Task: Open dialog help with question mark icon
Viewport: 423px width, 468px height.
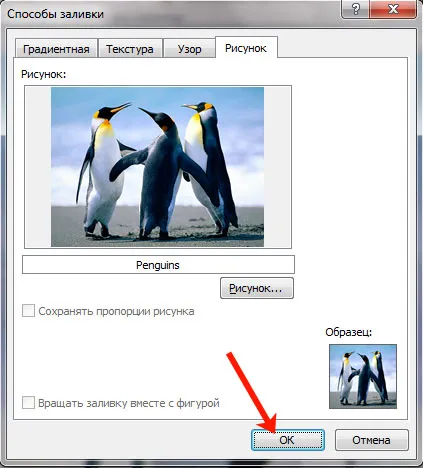Action: pyautogui.click(x=355, y=9)
